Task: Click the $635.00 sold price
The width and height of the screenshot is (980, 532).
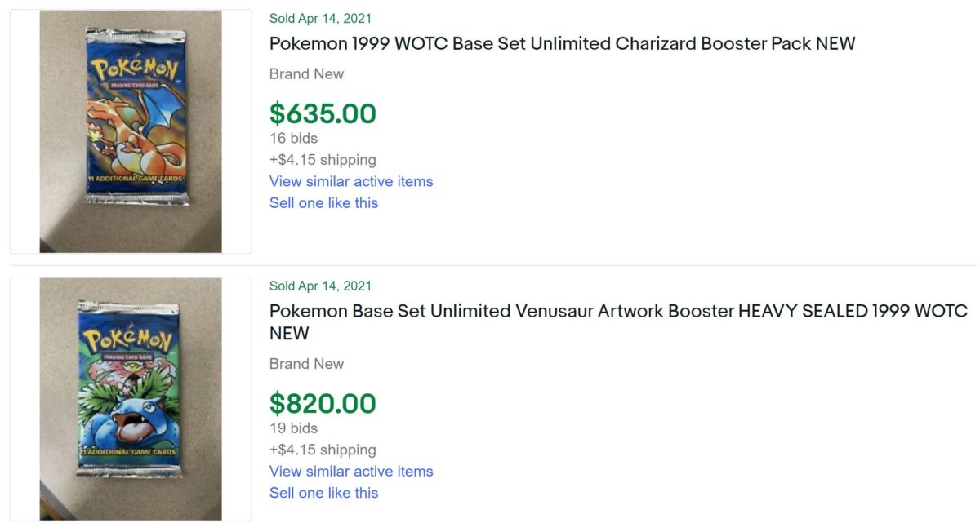Action: (322, 113)
